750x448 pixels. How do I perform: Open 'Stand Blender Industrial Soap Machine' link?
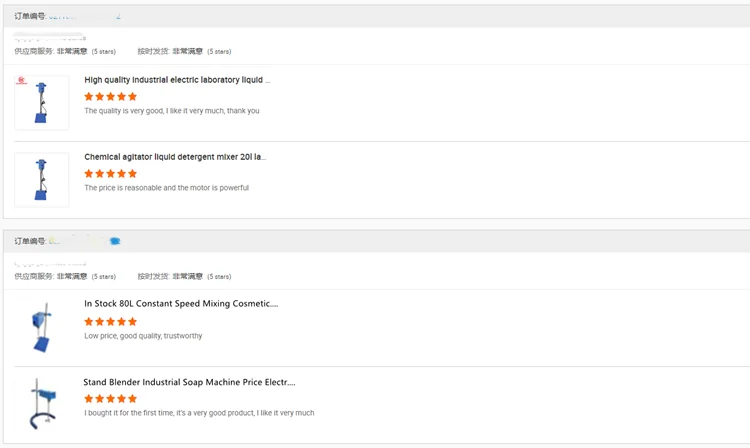point(189,382)
